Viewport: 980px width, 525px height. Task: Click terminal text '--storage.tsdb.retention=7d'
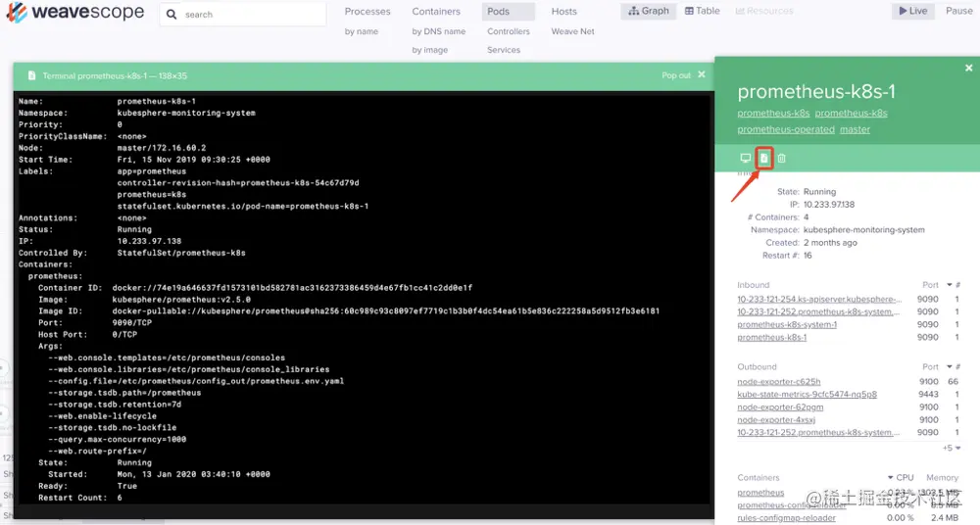[x=115, y=405]
